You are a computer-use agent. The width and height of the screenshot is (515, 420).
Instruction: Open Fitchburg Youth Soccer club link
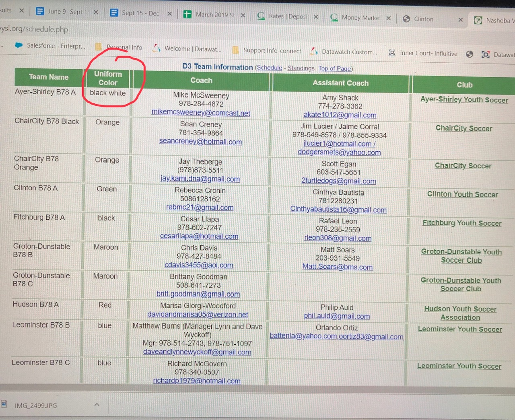(462, 223)
